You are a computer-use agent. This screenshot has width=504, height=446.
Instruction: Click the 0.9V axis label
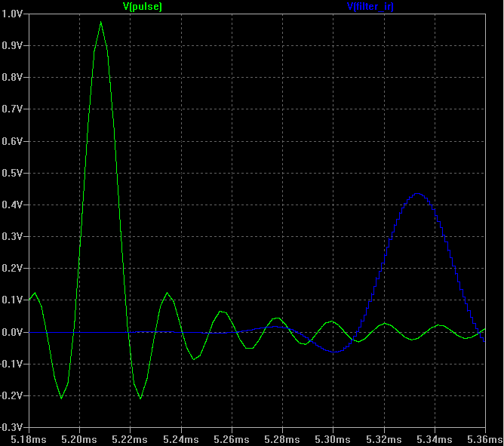12,46
